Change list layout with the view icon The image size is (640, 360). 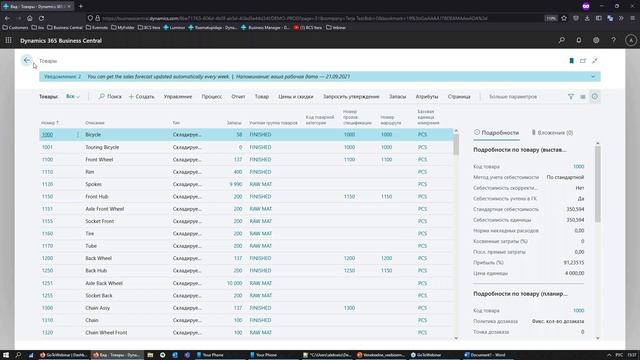coord(583,97)
